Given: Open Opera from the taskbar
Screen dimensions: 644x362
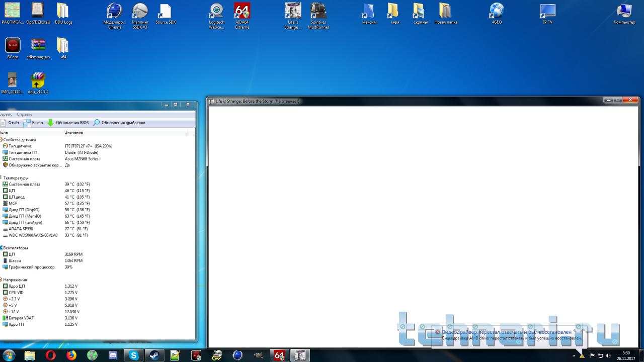Looking at the screenshot, I should 50,355.
